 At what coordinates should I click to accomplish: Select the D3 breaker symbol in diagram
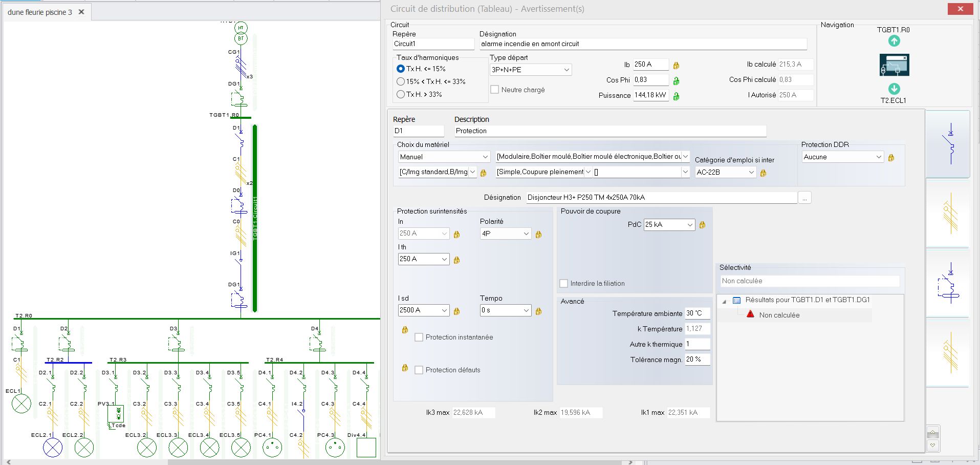click(x=176, y=343)
